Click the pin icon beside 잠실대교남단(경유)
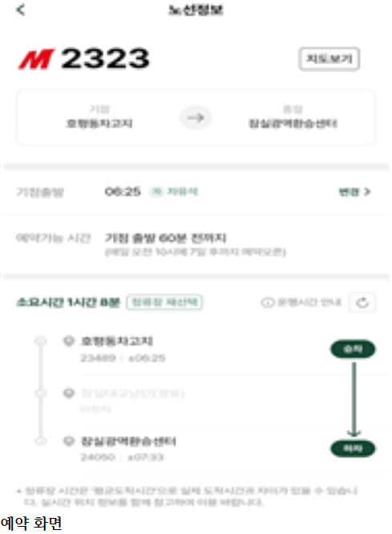The image size is (392, 534). click(69, 394)
